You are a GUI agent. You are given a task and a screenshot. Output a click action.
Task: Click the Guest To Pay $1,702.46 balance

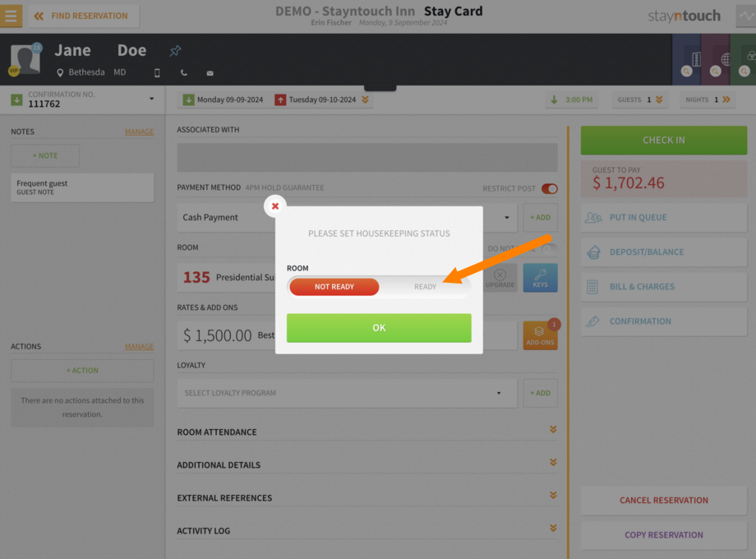tap(663, 179)
